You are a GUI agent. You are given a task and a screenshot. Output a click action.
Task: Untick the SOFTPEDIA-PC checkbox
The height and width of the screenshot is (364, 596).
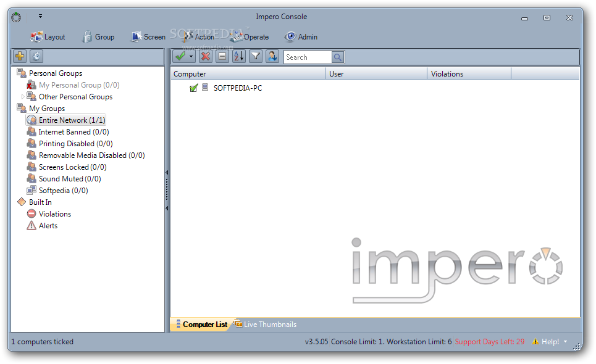pos(194,88)
